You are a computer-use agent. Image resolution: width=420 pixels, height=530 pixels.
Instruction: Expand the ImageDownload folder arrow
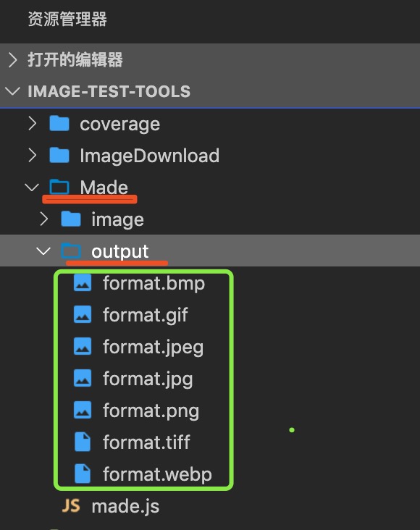tap(32, 155)
